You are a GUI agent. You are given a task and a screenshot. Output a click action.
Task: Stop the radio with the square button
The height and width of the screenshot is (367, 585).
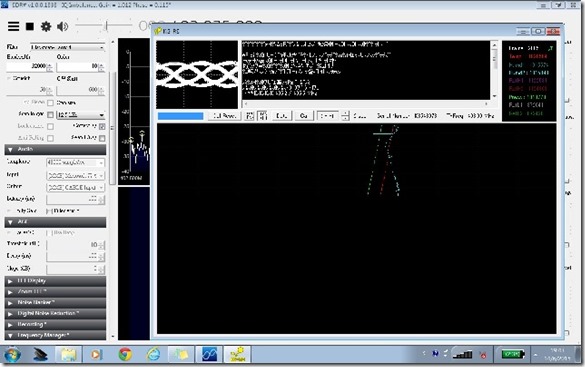click(30, 26)
